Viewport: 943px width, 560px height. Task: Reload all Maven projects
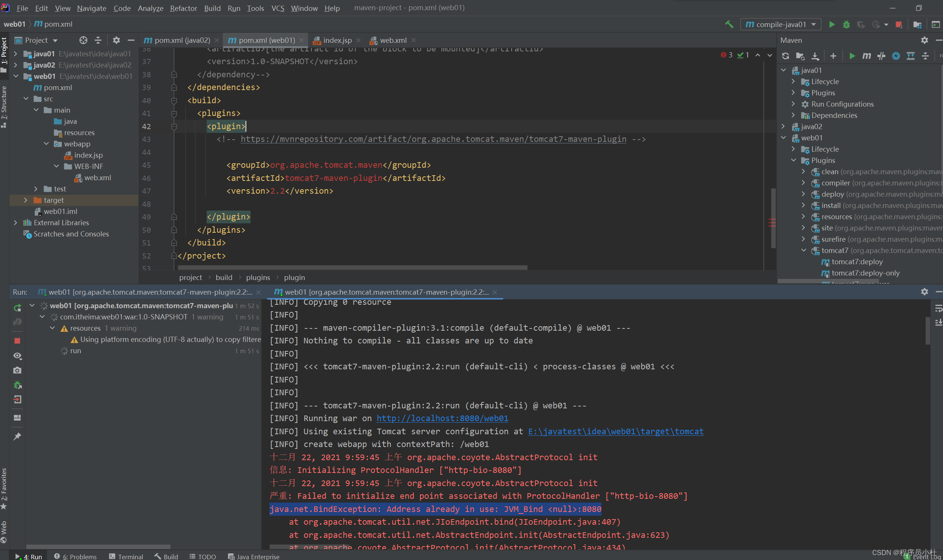(x=786, y=56)
